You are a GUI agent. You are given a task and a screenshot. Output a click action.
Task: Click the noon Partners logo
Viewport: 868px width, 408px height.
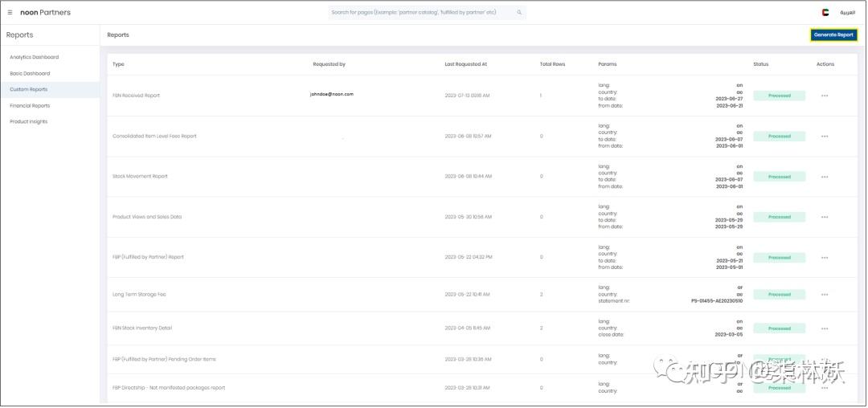tap(45, 13)
